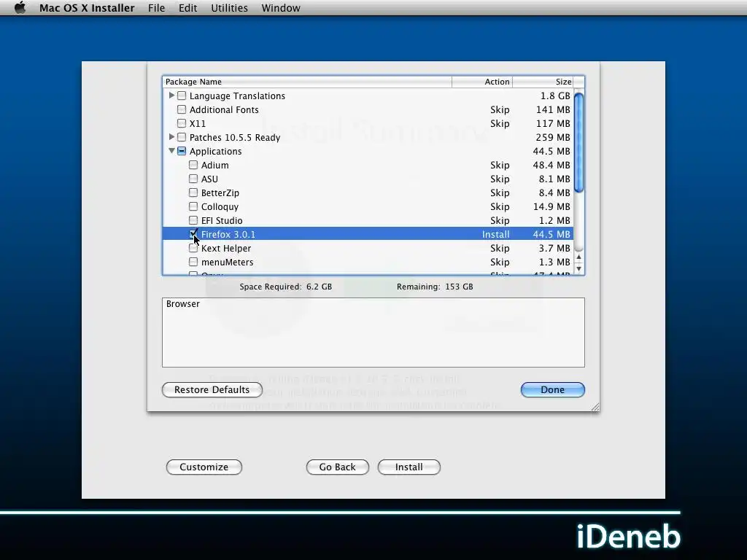Click the package list scrollbar thumb
Viewport: 747px width, 560px height.
coord(578,143)
